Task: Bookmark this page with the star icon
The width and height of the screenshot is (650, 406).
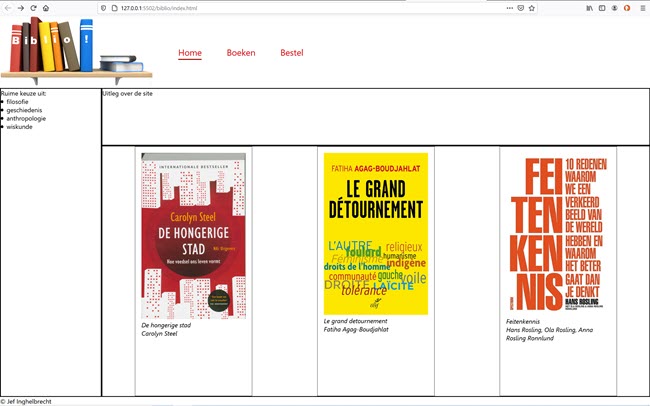Action: (x=531, y=8)
